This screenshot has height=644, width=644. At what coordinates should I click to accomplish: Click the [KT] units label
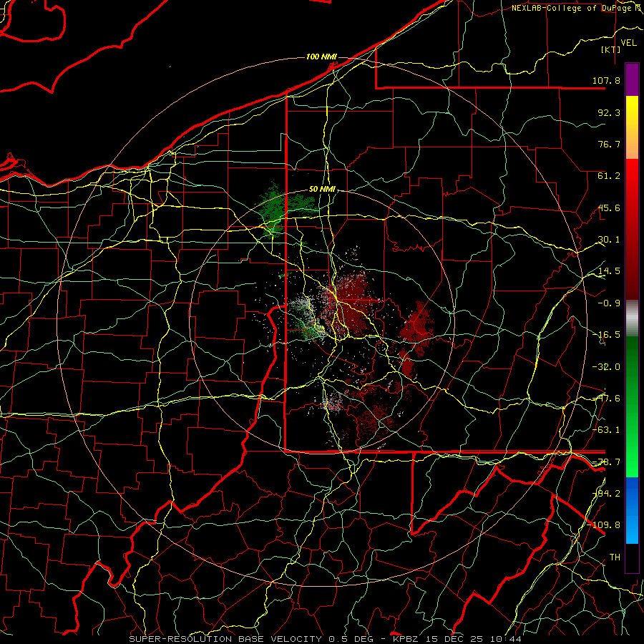pyautogui.click(x=611, y=49)
